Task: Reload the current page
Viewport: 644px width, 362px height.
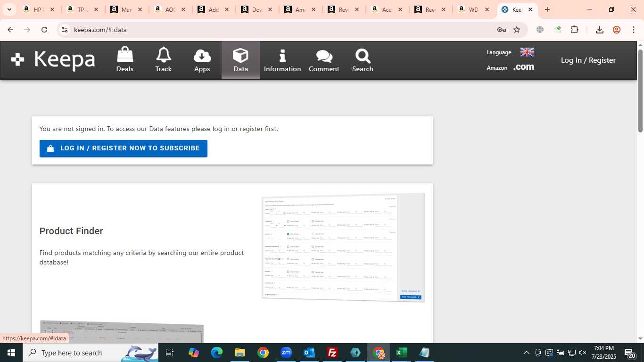Action: point(44,30)
